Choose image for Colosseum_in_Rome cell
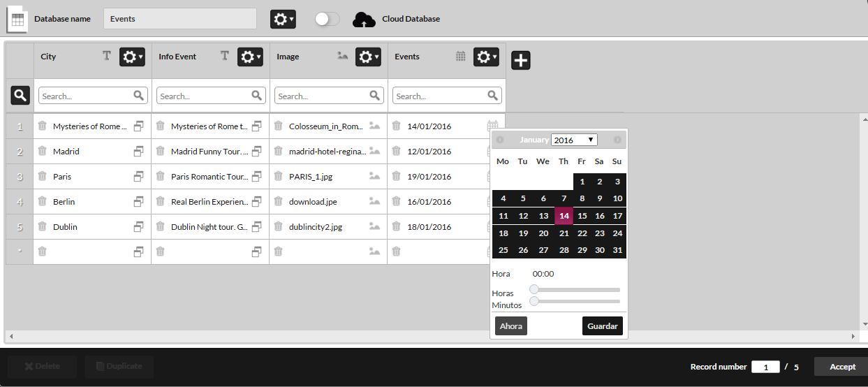The image size is (868, 387). coord(375,126)
